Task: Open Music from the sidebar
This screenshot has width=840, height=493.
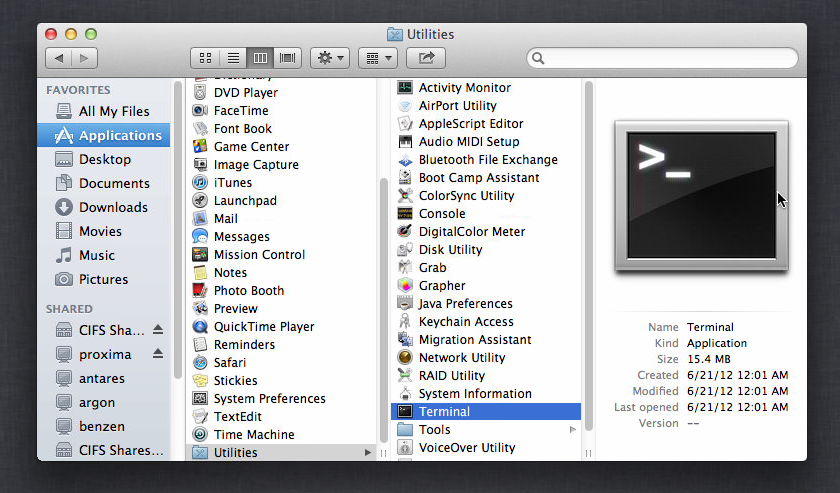Action: pos(103,255)
